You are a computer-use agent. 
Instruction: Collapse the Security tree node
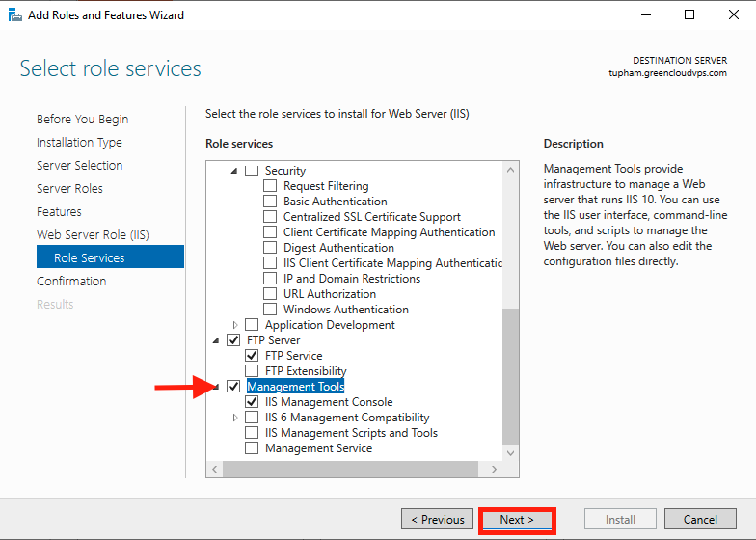click(x=233, y=171)
